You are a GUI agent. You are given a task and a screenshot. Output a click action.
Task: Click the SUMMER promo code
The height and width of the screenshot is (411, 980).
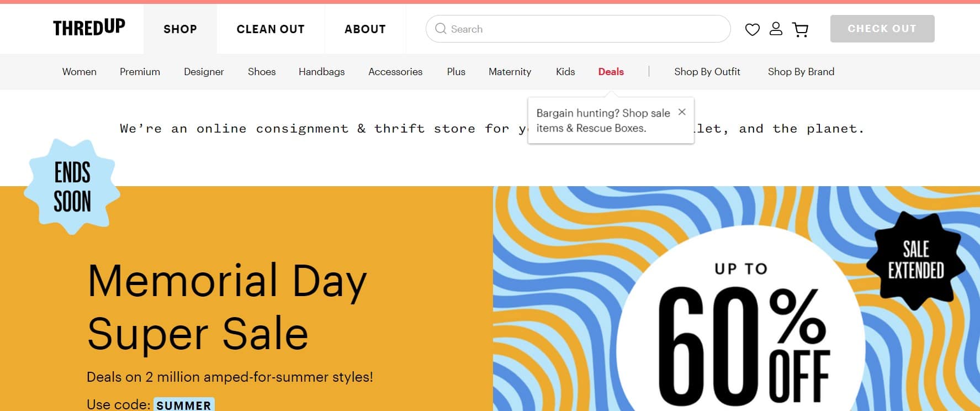(x=184, y=404)
